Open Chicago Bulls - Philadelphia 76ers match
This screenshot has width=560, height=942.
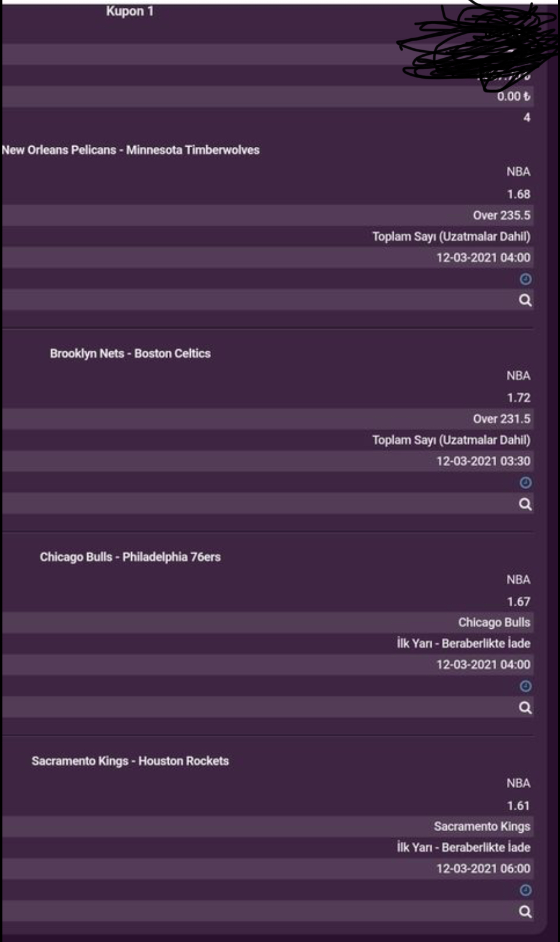pyautogui.click(x=130, y=557)
